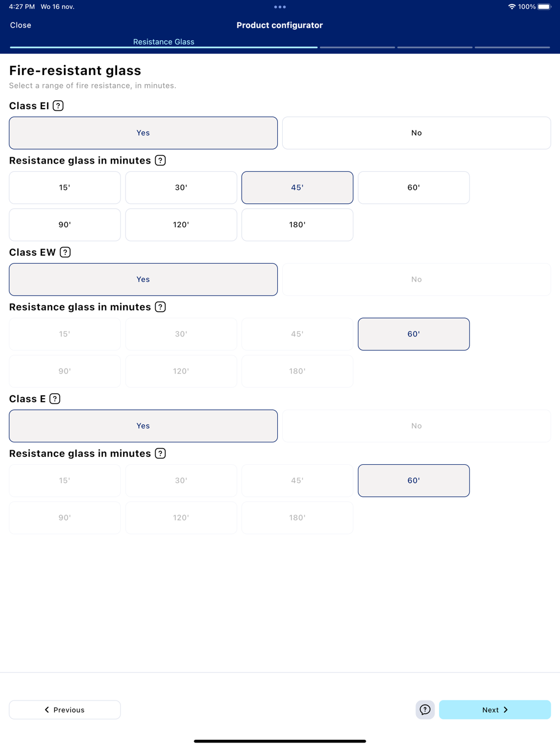Tap the three-dot multitasking indicator
This screenshot has width=560, height=747.
pyautogui.click(x=280, y=7)
